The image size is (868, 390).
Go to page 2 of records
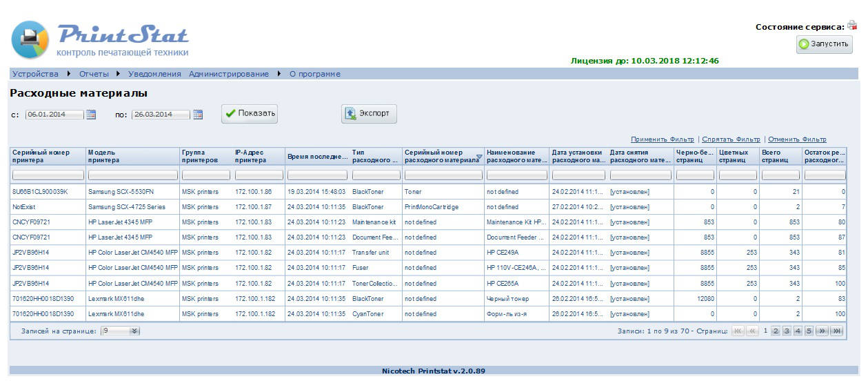click(776, 331)
